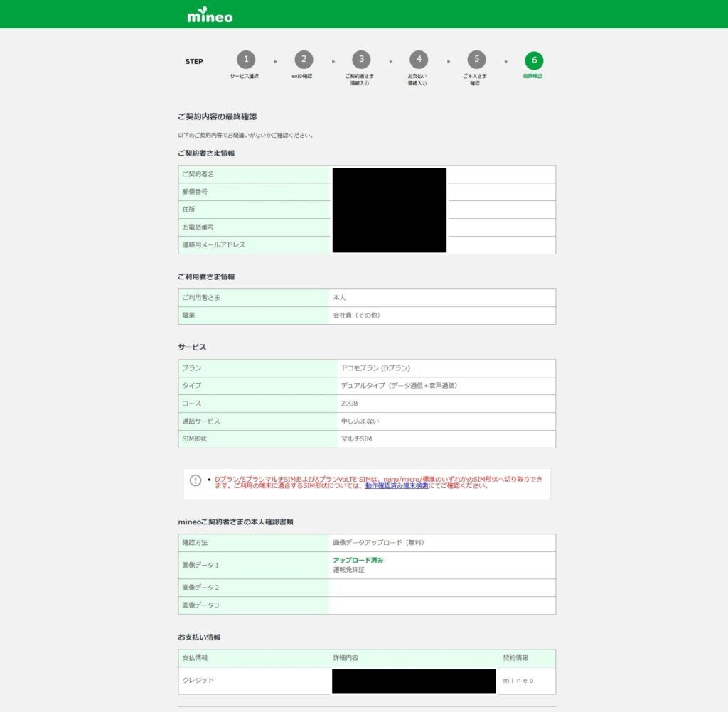Click the お電話番号 row label
Screen dimensions: 728x712
point(198,227)
